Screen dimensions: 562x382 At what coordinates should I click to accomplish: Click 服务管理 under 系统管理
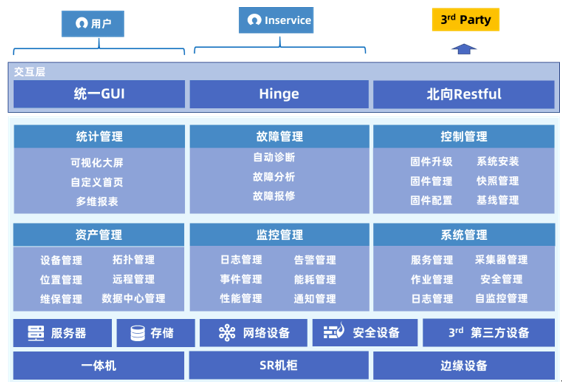[x=432, y=260]
